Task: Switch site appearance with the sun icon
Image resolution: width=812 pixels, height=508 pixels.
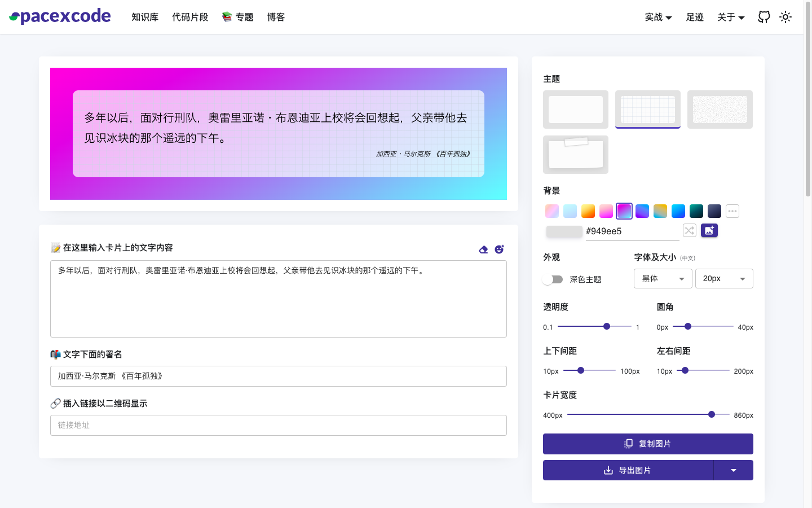Action: click(x=785, y=17)
